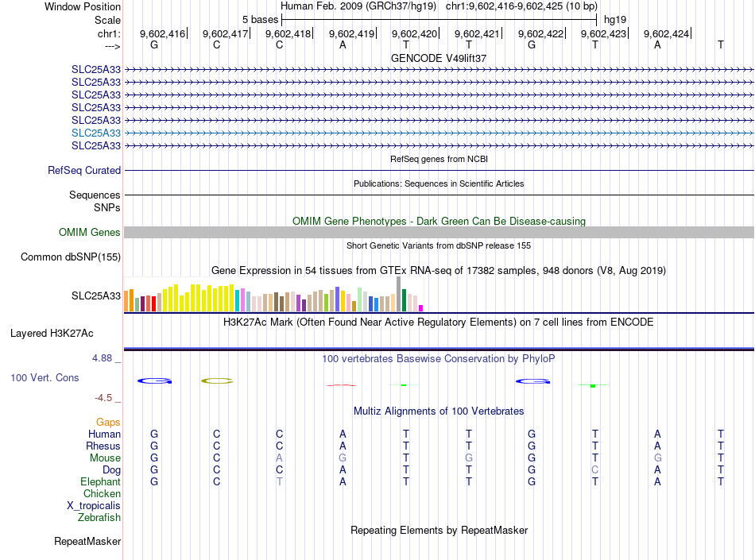Click the red flat glyph in conservation track

tap(342, 385)
